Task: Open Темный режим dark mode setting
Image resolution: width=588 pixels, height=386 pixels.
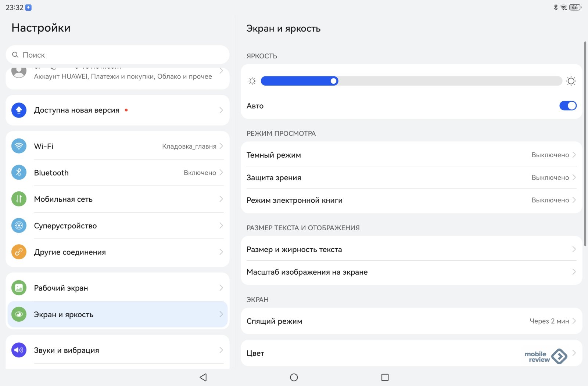Action: click(411, 155)
